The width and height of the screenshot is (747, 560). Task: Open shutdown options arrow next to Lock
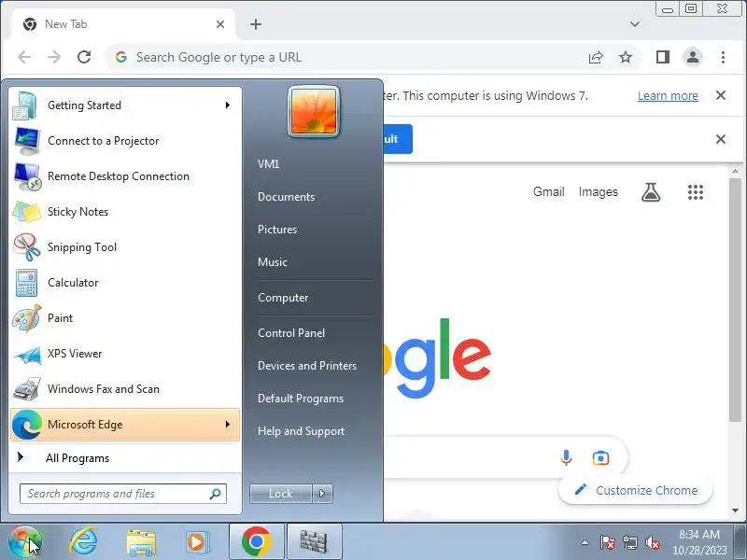(x=322, y=494)
